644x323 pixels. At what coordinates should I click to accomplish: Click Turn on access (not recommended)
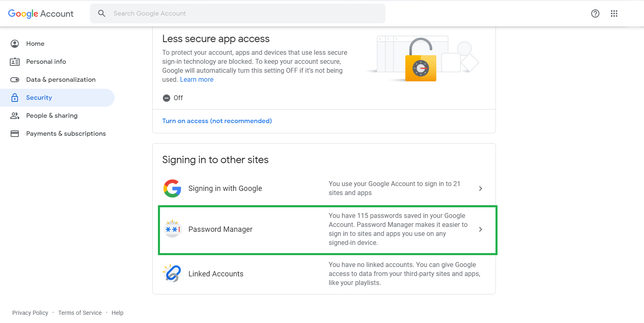pos(217,121)
